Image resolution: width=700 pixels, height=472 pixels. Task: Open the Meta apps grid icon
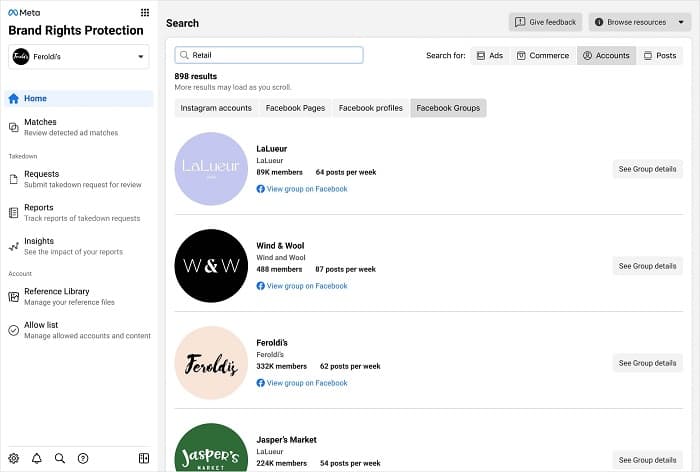[x=145, y=13]
